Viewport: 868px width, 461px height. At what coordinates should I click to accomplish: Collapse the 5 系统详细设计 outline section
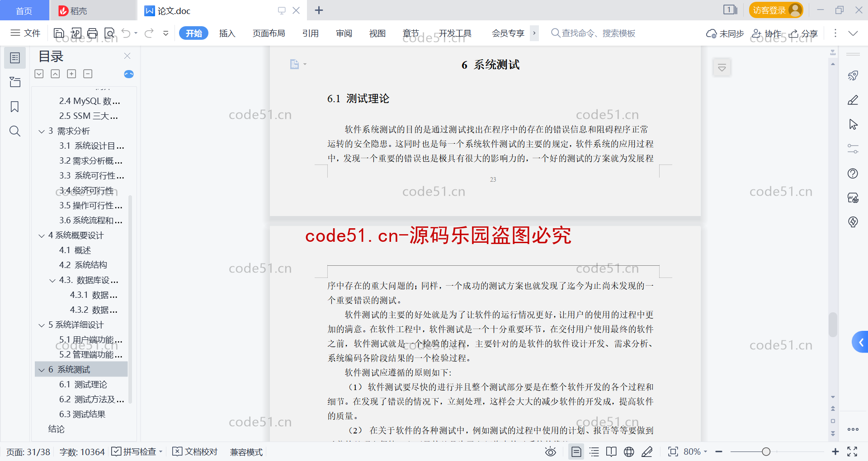(42, 325)
